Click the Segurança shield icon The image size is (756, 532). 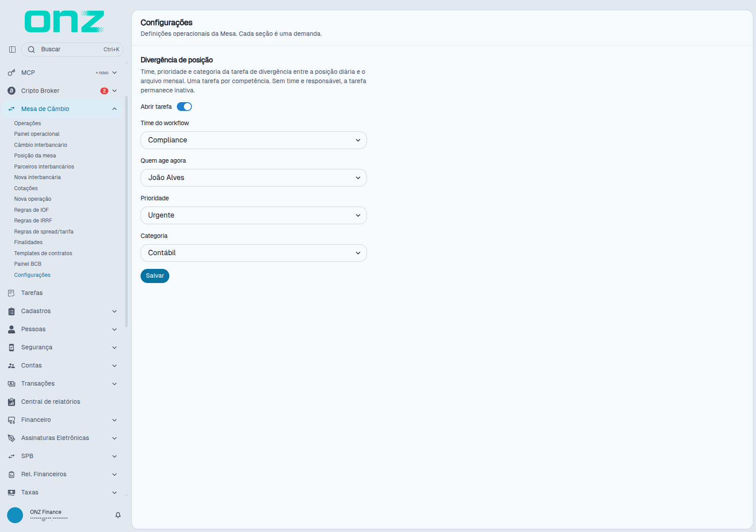(11, 348)
